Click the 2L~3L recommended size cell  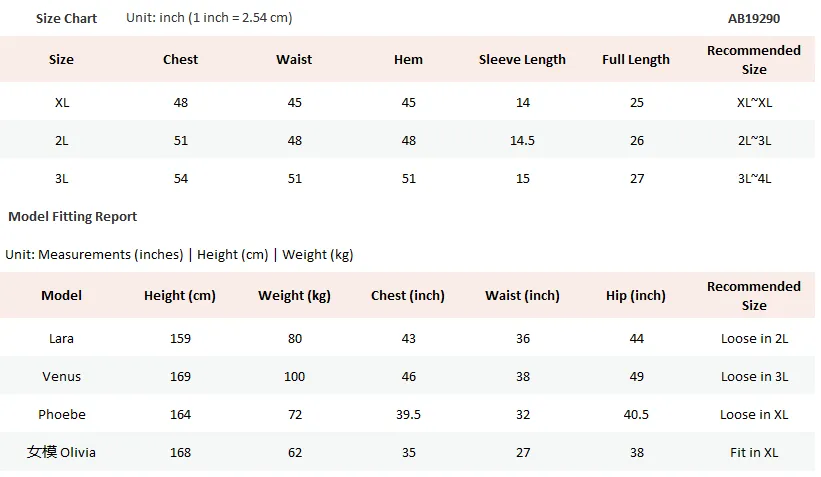pos(754,141)
